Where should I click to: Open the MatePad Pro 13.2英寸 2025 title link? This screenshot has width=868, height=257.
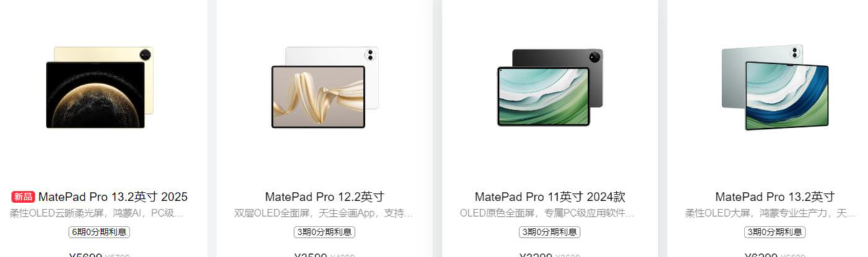113,197
